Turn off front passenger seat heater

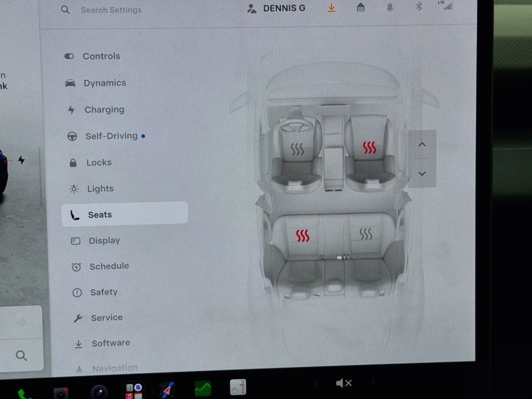pos(369,147)
